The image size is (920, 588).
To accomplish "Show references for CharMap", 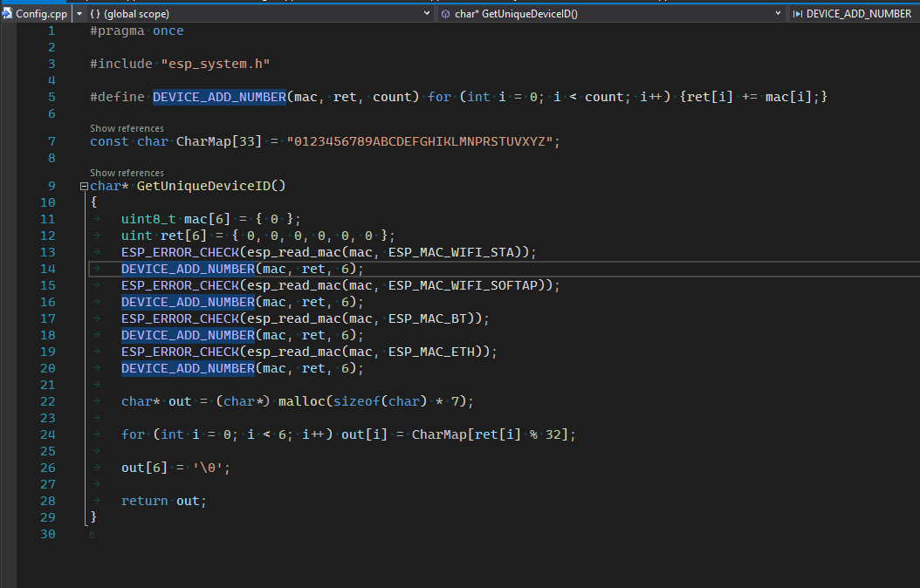I will (127, 129).
